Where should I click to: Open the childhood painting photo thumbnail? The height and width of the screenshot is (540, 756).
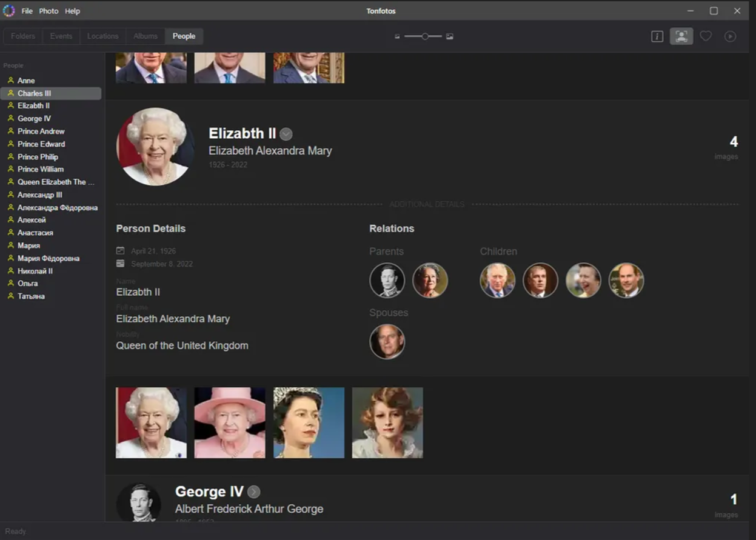[x=387, y=423]
